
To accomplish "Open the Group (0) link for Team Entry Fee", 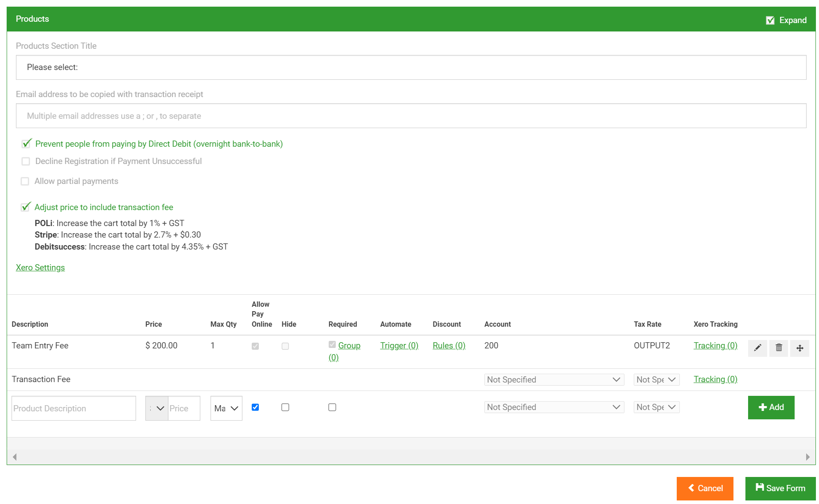I will [x=349, y=346].
